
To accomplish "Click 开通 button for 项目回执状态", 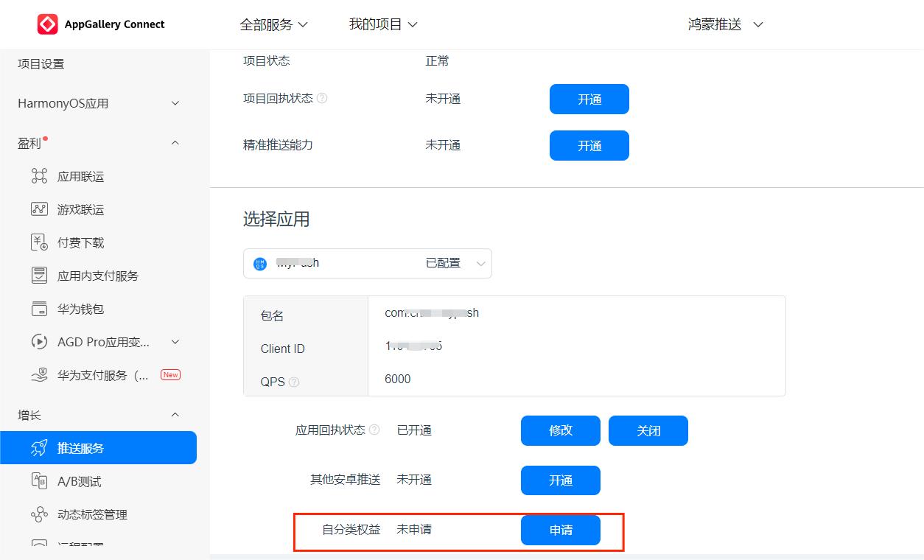I will (x=589, y=99).
